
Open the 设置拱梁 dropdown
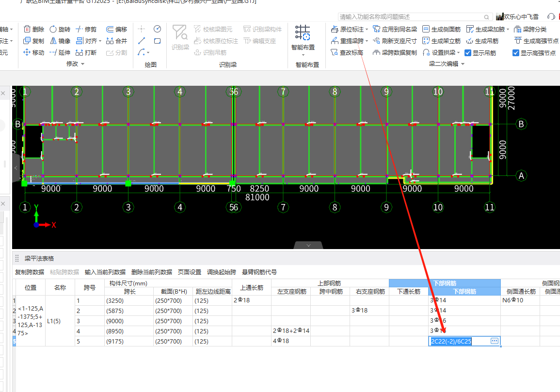tap(459, 53)
